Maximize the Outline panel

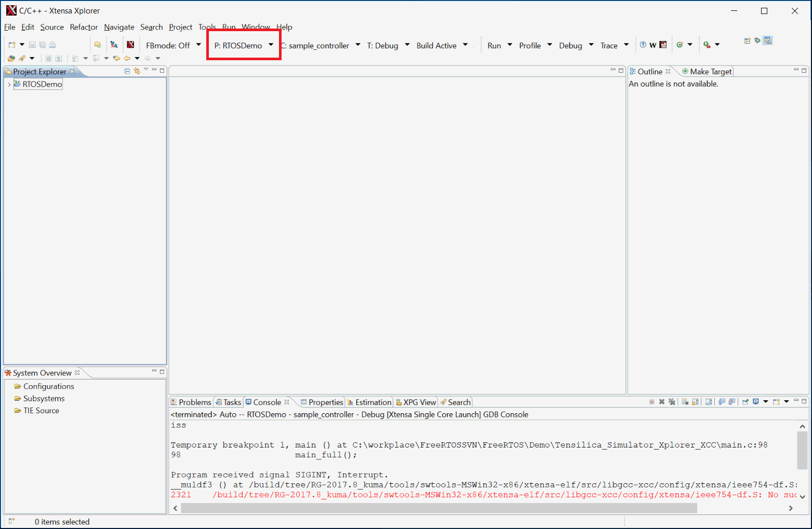click(x=804, y=70)
